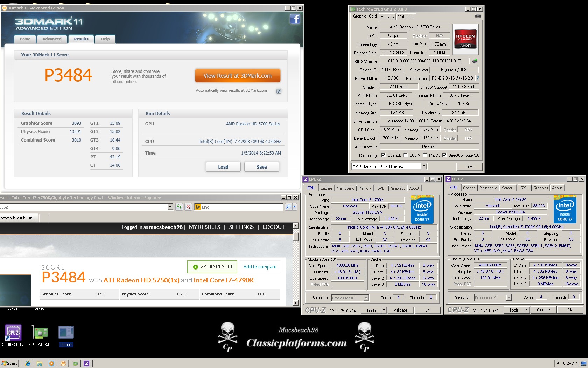588x368 pixels.
Task: Open the Help tab in 3DMark 11
Action: tap(105, 39)
